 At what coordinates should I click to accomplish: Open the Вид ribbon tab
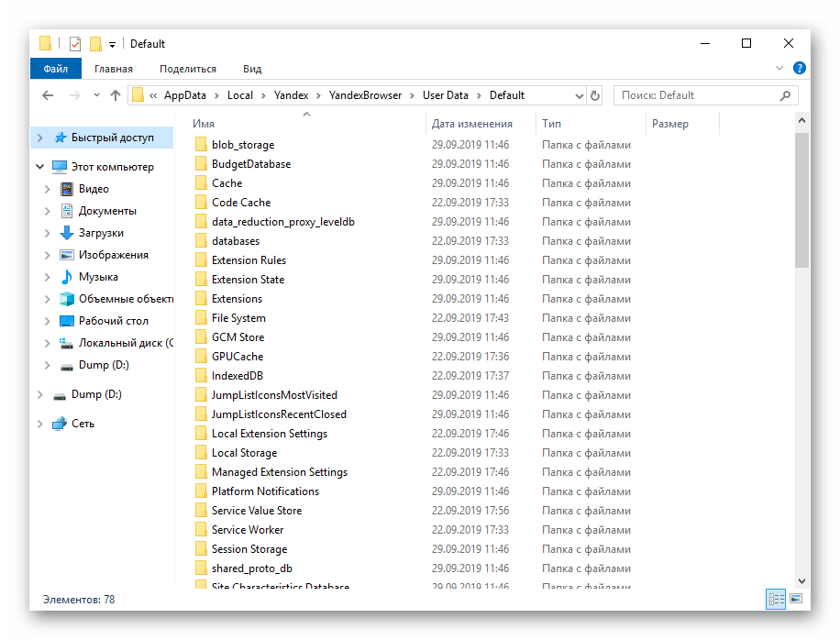click(252, 69)
